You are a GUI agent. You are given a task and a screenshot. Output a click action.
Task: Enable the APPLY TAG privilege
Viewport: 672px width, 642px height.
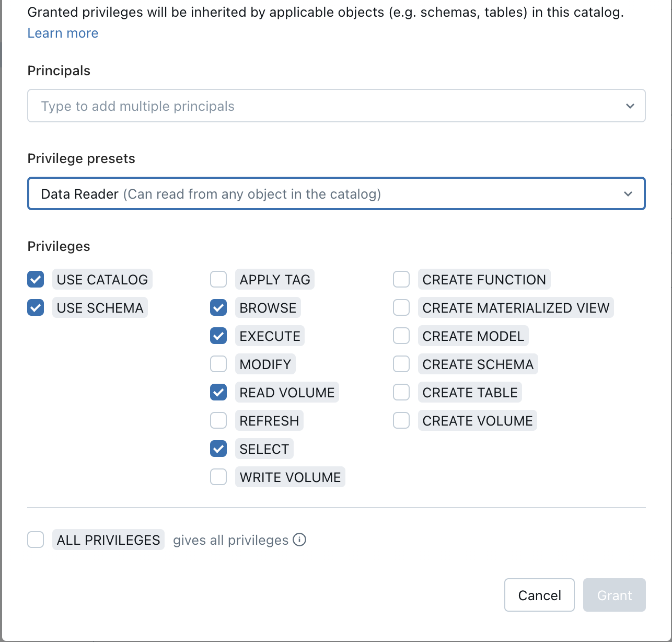218,279
